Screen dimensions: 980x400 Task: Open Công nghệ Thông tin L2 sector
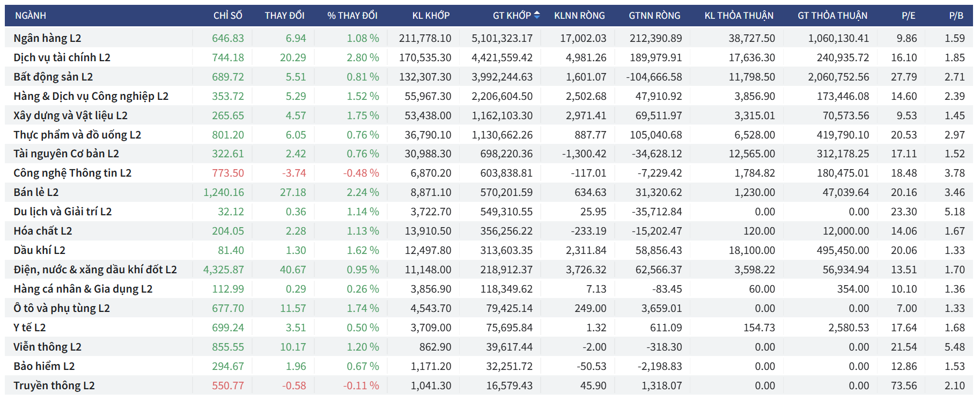72,173
